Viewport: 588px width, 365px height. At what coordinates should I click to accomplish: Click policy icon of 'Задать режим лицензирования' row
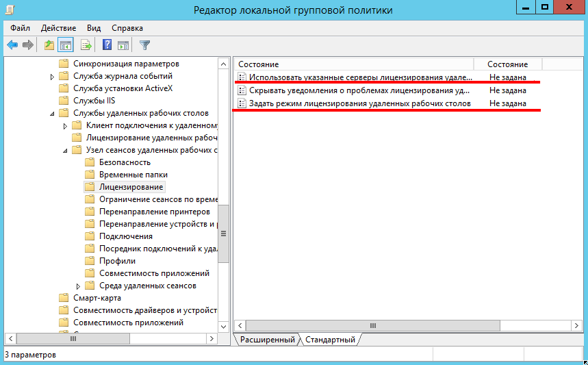242,103
